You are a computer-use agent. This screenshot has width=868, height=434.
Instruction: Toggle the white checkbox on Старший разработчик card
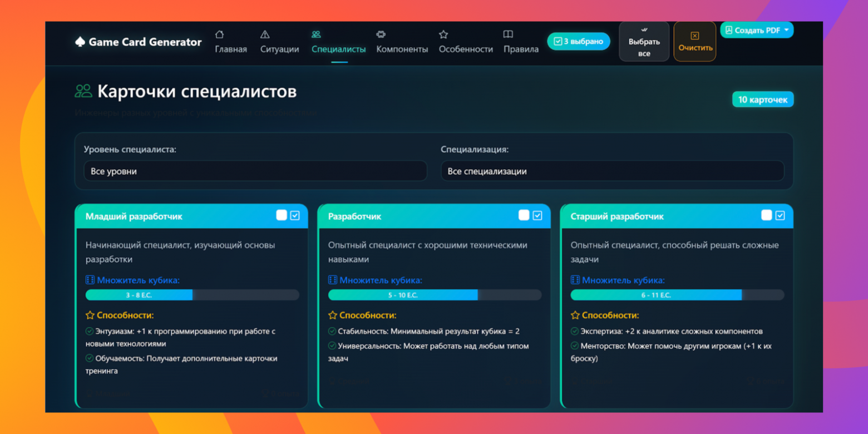767,215
